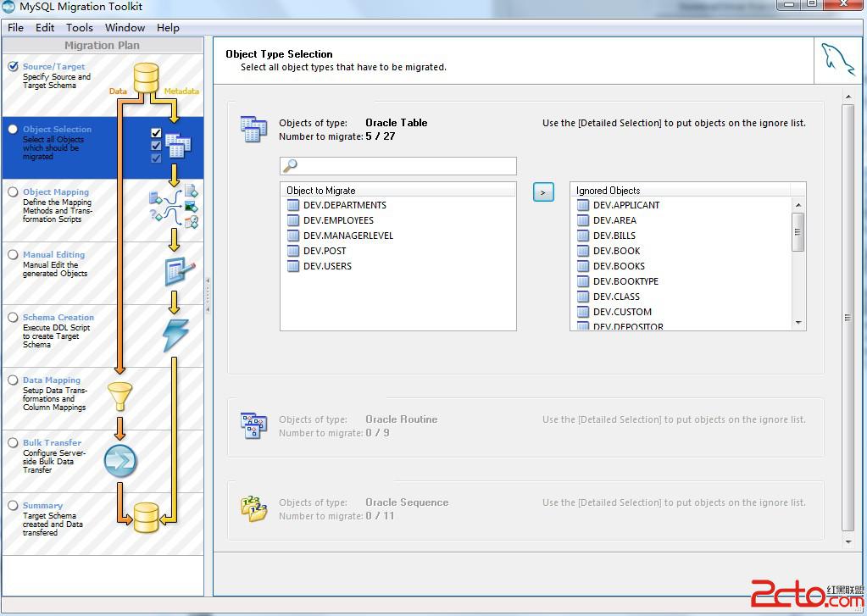Click table icon beside DEV.POST

coord(293,251)
